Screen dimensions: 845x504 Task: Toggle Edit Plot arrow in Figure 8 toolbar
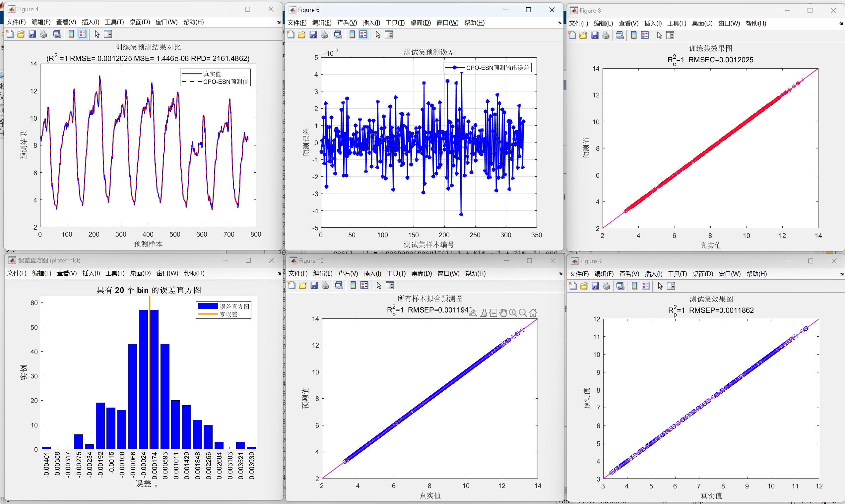pos(659,35)
